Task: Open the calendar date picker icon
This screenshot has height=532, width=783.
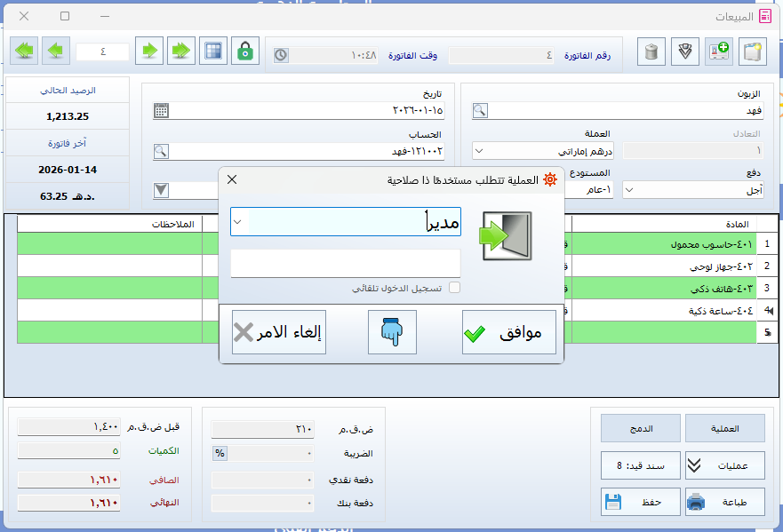Action: tap(161, 111)
